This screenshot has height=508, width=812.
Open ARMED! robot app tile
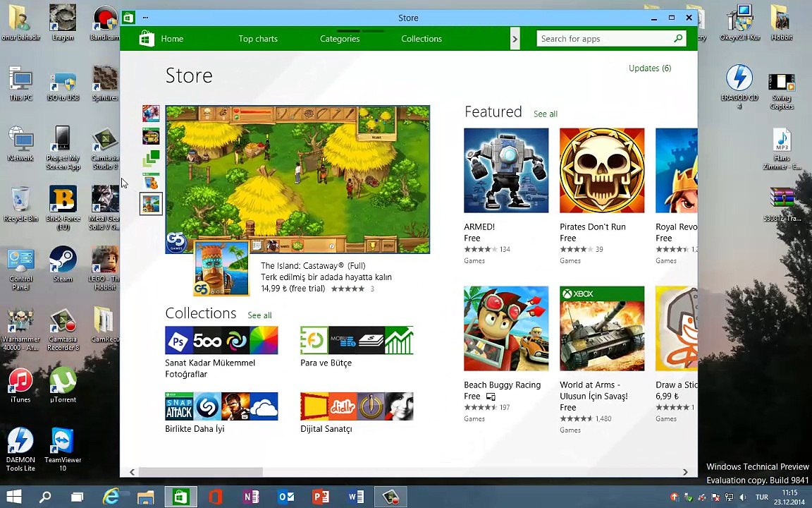point(506,171)
